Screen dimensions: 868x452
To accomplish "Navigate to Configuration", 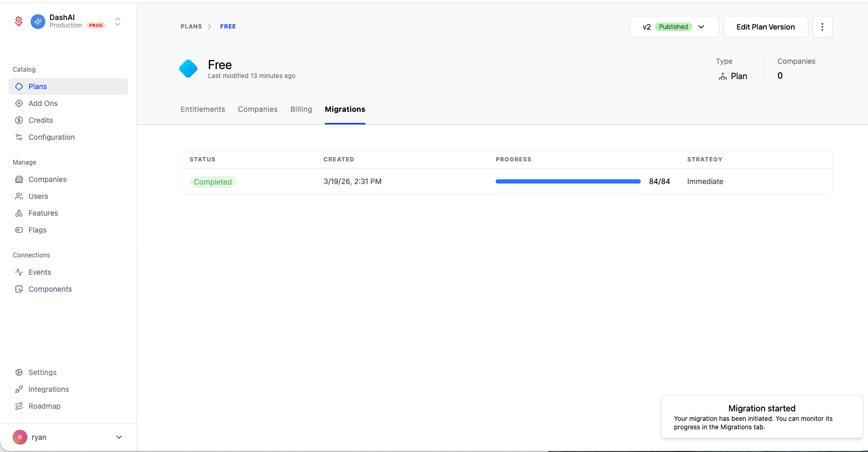I will (x=68, y=137).
